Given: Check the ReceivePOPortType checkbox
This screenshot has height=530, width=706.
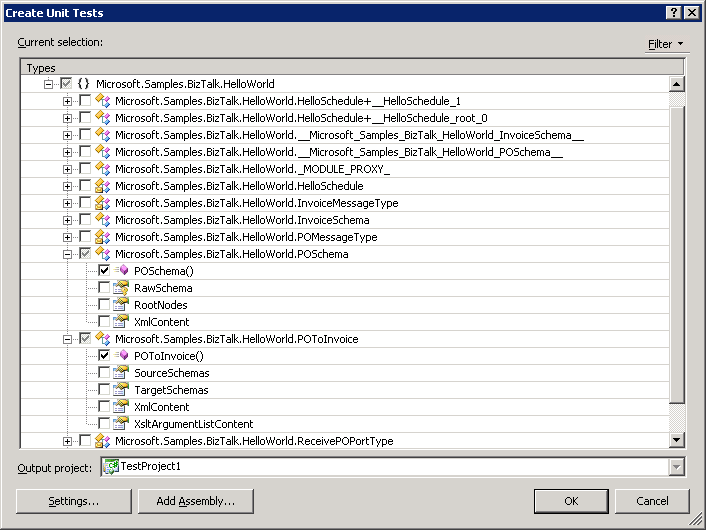Looking at the screenshot, I should pos(85,441).
